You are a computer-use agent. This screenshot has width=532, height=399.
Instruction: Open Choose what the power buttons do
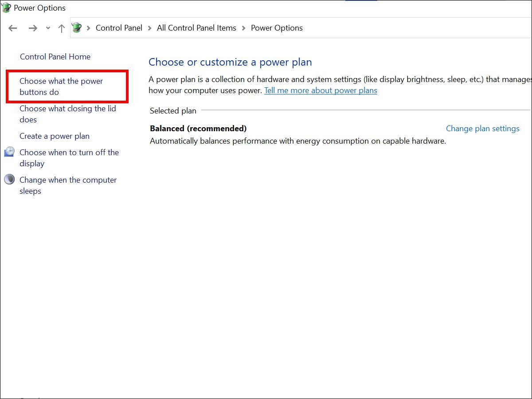[61, 86]
